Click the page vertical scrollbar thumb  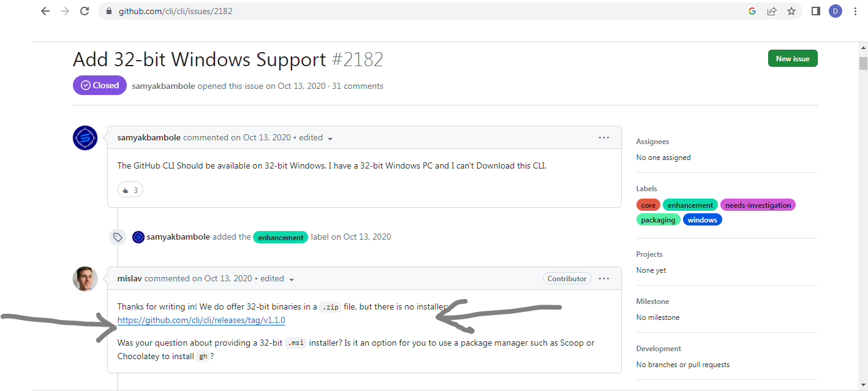pyautogui.click(x=863, y=64)
